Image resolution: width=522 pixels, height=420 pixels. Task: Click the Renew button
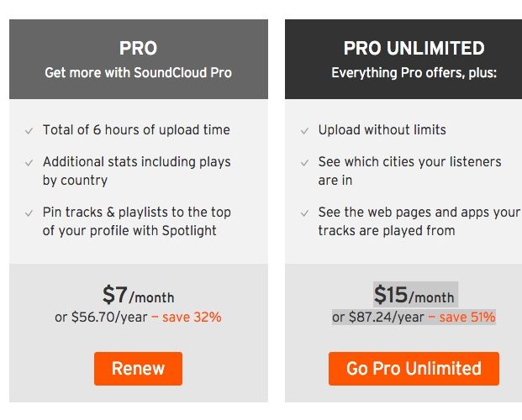click(138, 369)
